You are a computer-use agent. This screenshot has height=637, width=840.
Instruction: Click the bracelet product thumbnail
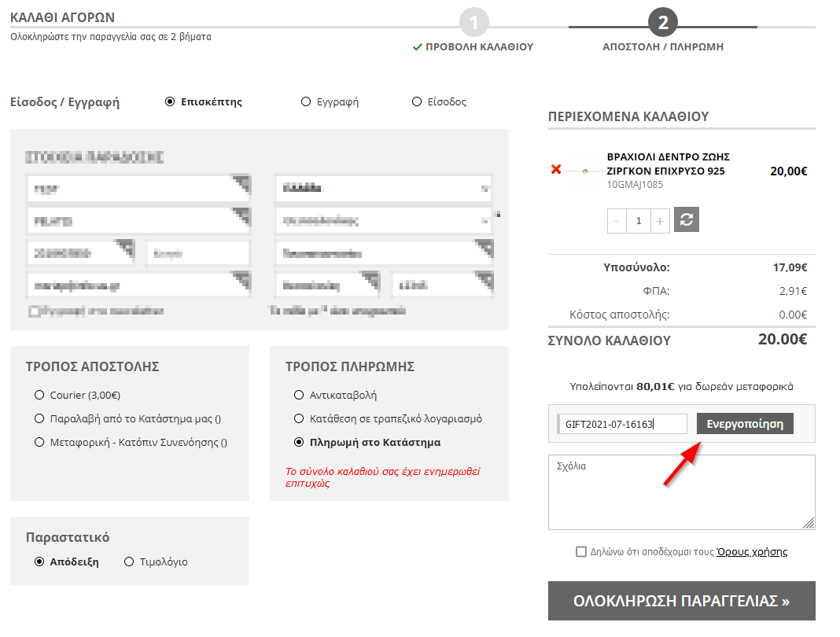click(x=584, y=171)
